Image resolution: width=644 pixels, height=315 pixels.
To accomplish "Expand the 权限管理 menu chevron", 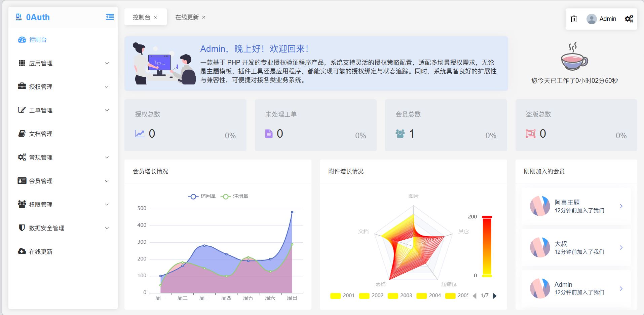I will (107, 204).
